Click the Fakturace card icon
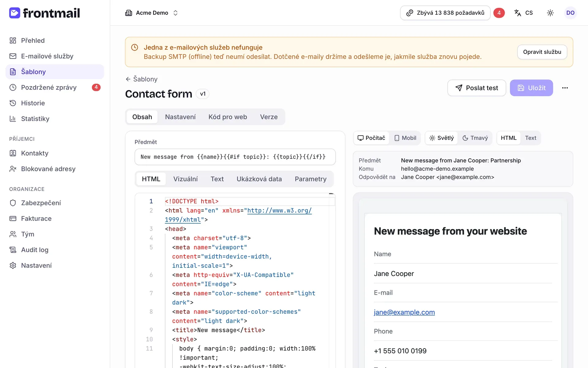 point(13,218)
